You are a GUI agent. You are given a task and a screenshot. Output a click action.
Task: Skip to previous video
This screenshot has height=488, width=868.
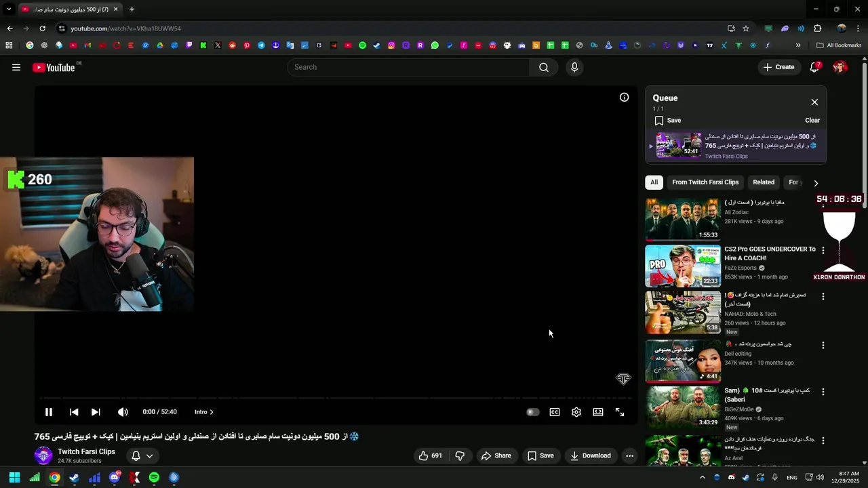pos(74,412)
